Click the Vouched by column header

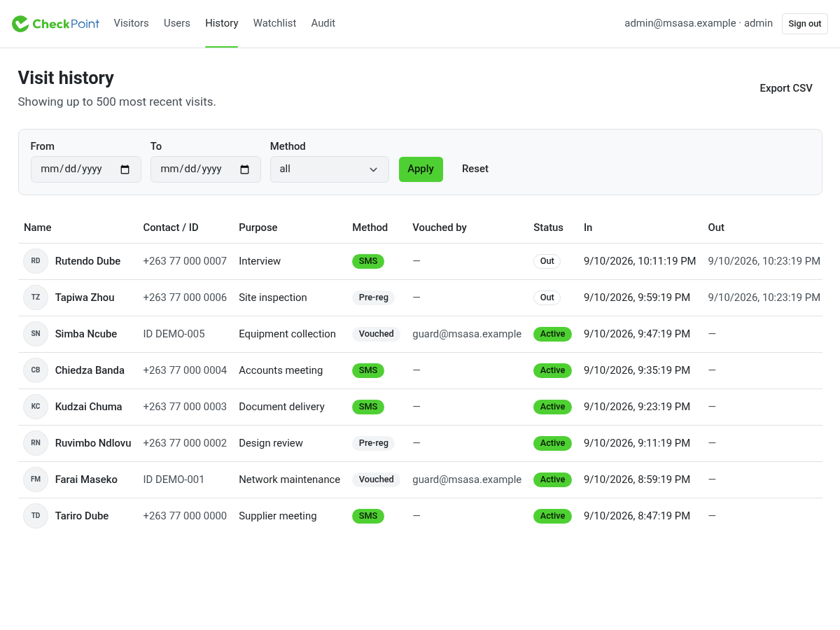coord(440,227)
